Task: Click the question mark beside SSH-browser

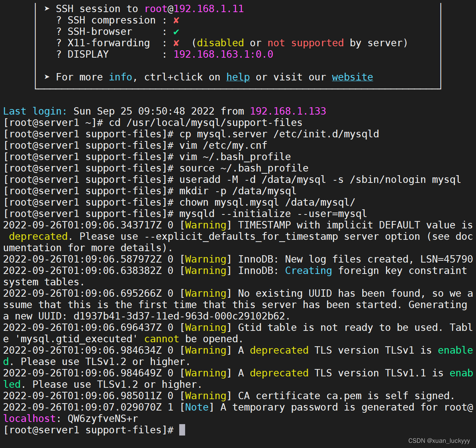Action: click(59, 32)
